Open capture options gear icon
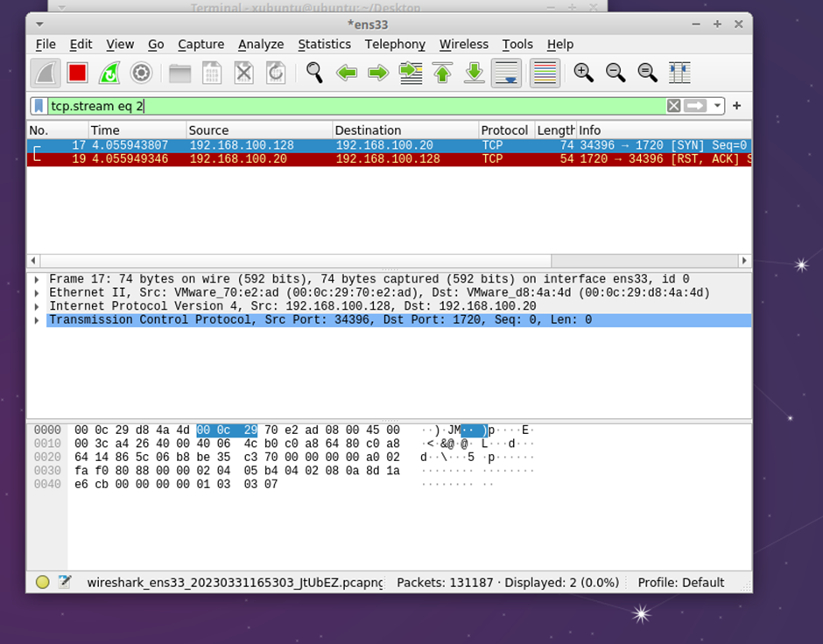823x644 pixels. click(x=141, y=73)
